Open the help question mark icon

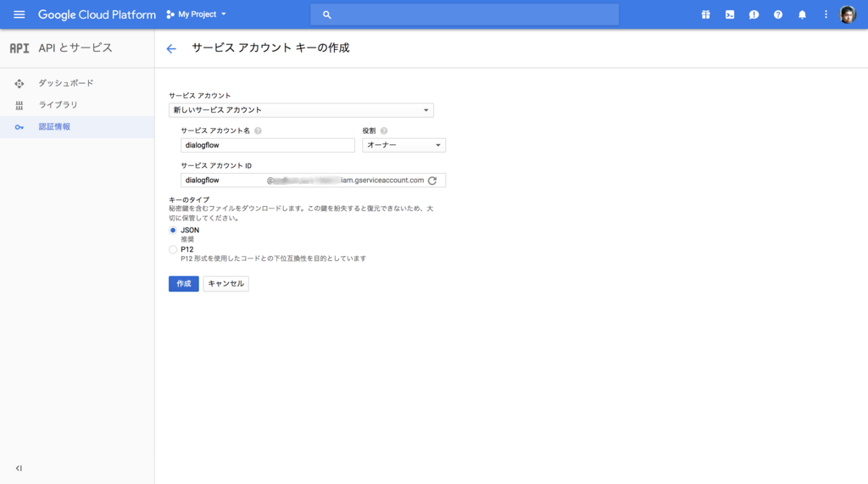coord(778,15)
